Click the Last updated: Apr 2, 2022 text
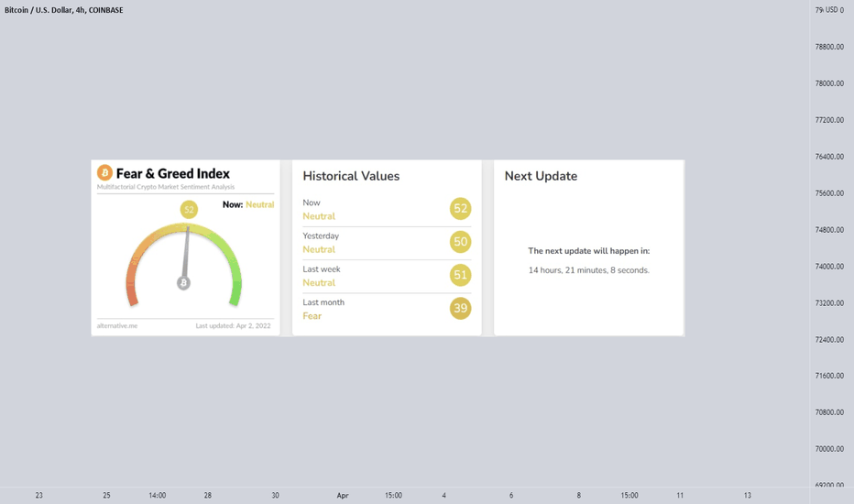Image resolution: width=854 pixels, height=504 pixels. (x=233, y=326)
